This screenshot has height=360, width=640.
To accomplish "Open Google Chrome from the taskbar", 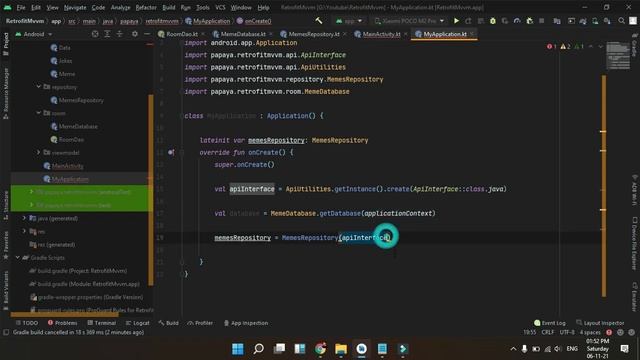I will pos(320,349).
